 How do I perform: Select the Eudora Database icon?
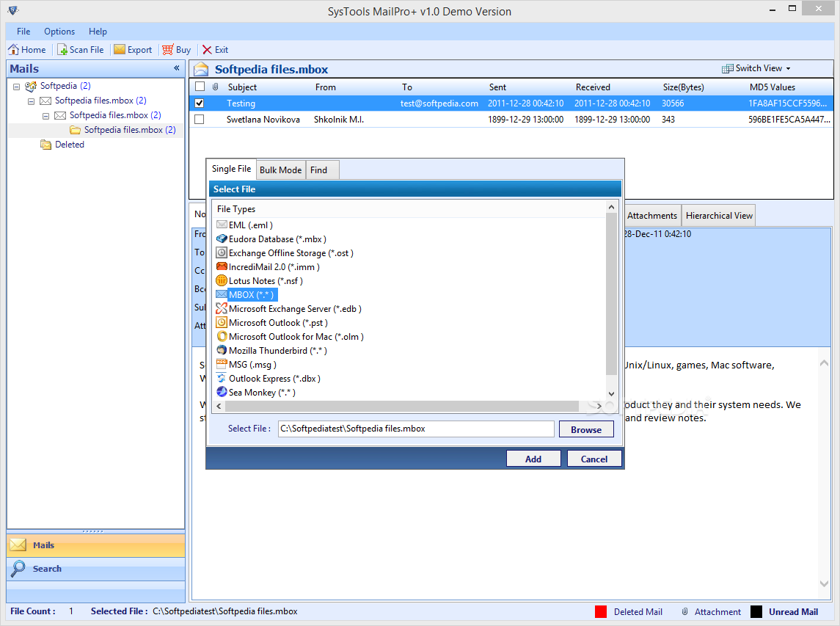coord(222,239)
